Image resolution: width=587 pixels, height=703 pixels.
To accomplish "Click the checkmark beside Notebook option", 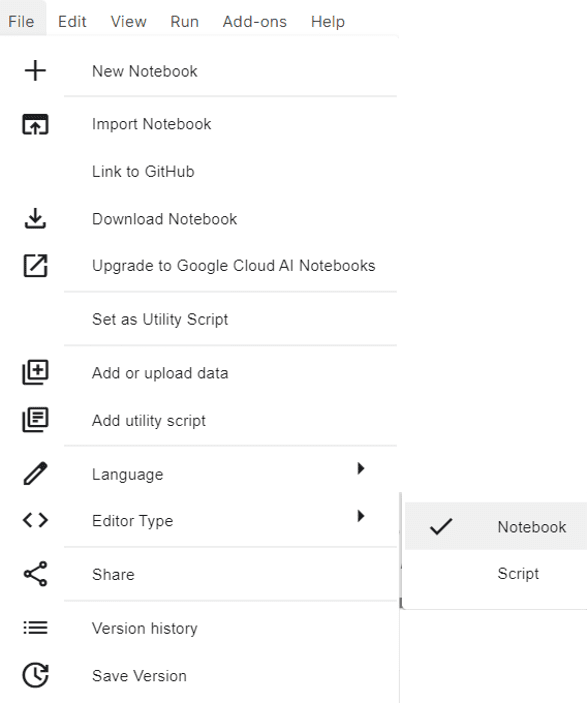I will click(441, 527).
